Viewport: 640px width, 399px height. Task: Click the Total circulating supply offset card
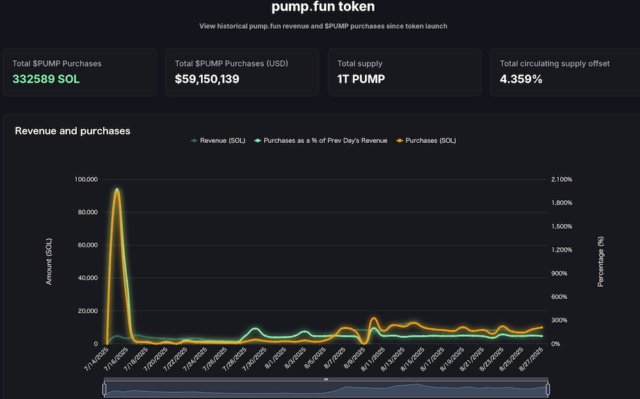click(565, 72)
